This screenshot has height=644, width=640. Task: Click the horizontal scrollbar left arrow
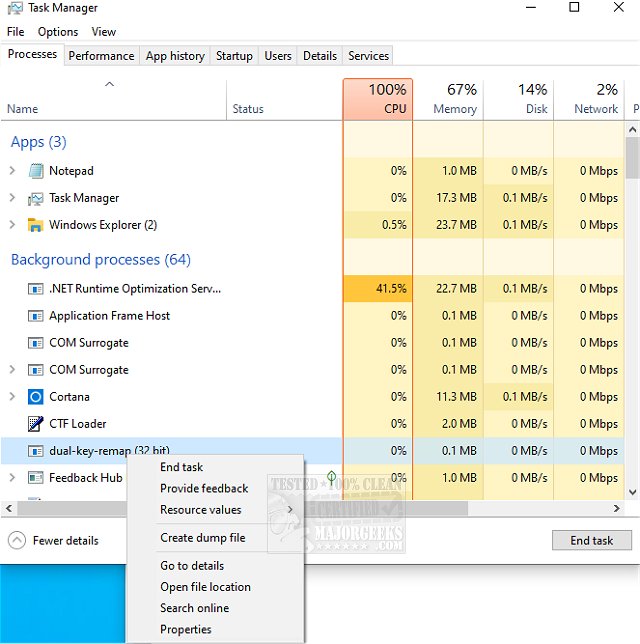9,508
